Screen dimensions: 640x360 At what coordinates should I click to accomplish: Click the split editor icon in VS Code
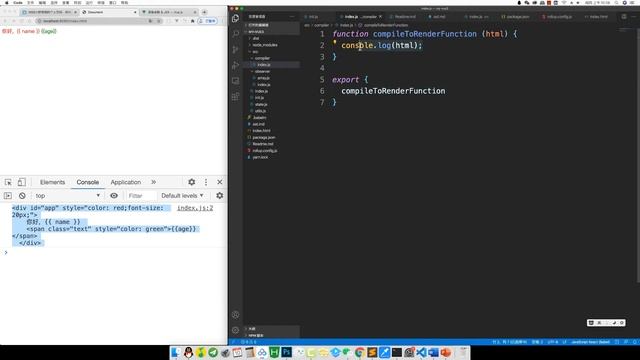pos(624,16)
